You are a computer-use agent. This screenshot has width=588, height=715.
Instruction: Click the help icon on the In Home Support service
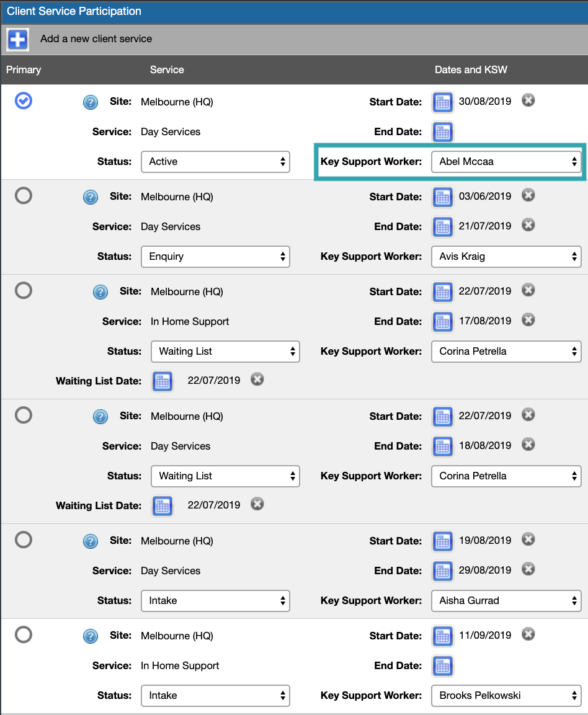point(100,291)
